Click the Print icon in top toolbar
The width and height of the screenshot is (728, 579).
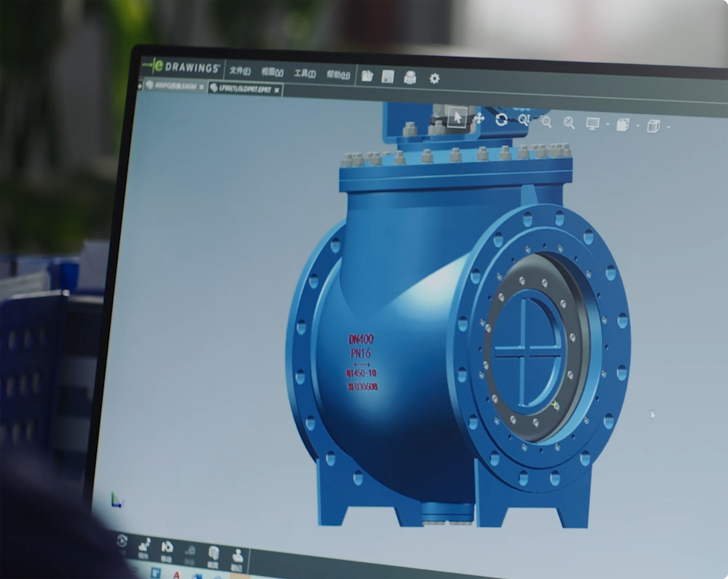(410, 78)
